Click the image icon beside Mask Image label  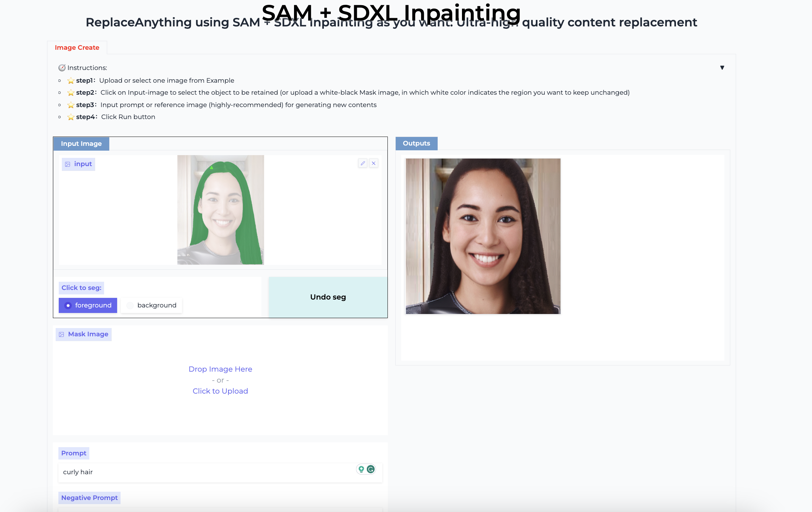pos(61,335)
